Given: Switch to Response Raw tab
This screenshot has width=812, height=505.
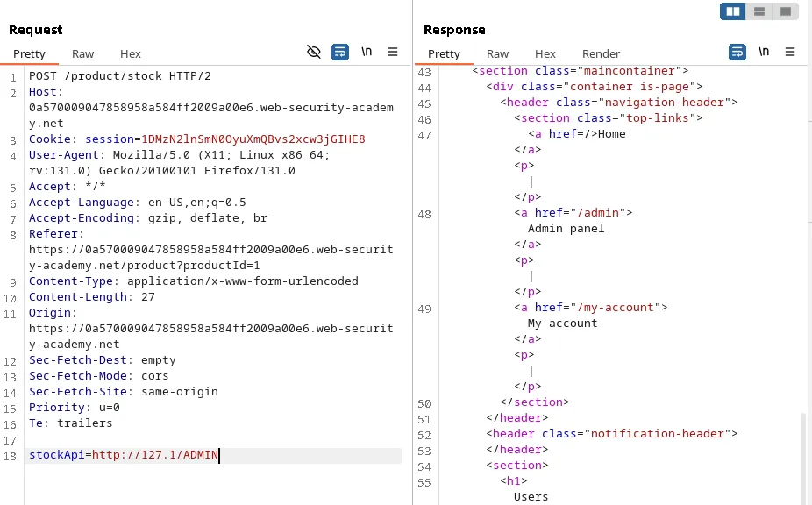Looking at the screenshot, I should pyautogui.click(x=498, y=53).
